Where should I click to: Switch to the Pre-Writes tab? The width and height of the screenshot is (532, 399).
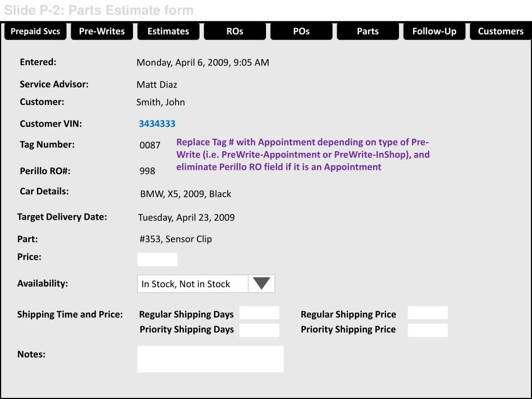click(x=102, y=31)
